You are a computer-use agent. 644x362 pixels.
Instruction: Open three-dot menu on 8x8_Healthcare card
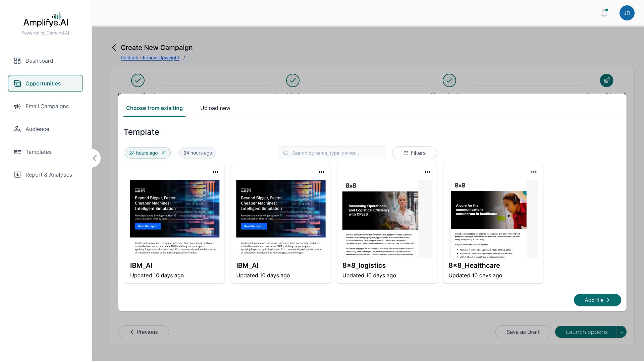click(x=533, y=172)
